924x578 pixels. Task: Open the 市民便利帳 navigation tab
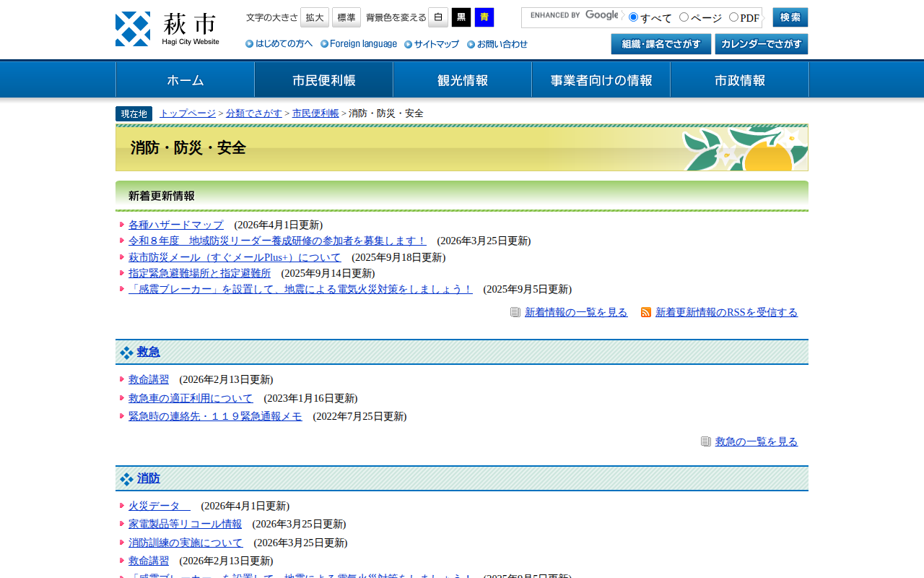(323, 80)
